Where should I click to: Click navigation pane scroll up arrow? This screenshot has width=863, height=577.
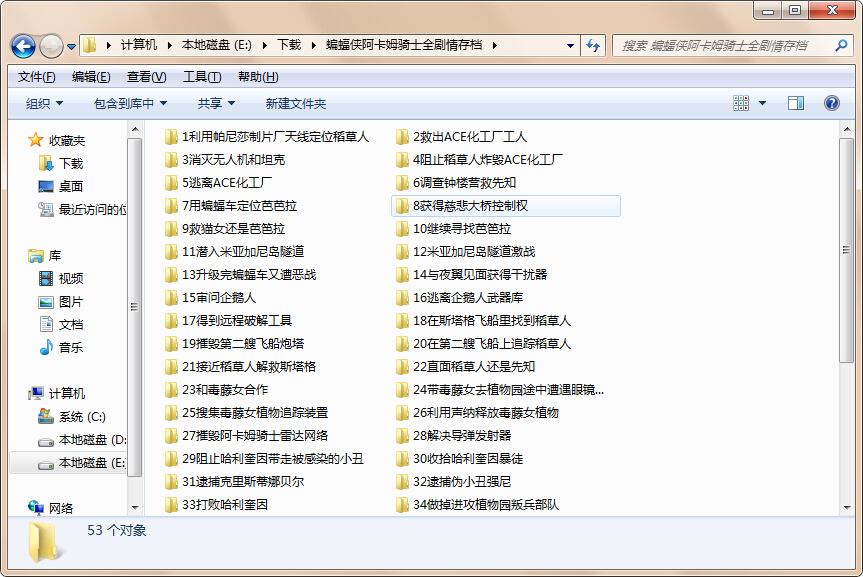pos(135,129)
